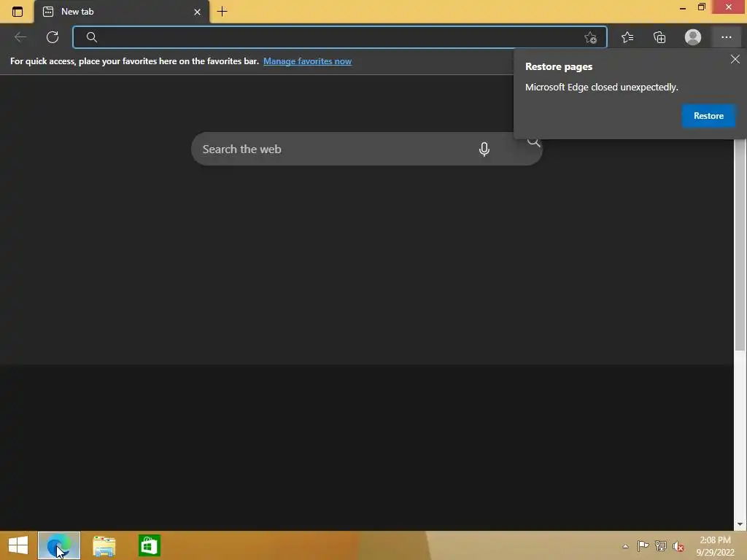
Task: Click the web search magnifier icon
Action: 533,142
